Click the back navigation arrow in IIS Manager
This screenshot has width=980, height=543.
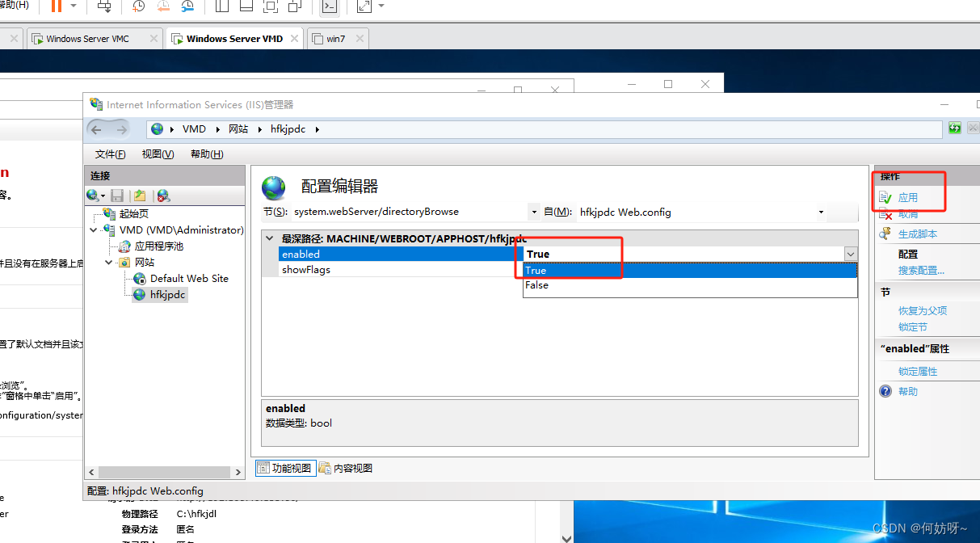point(96,129)
